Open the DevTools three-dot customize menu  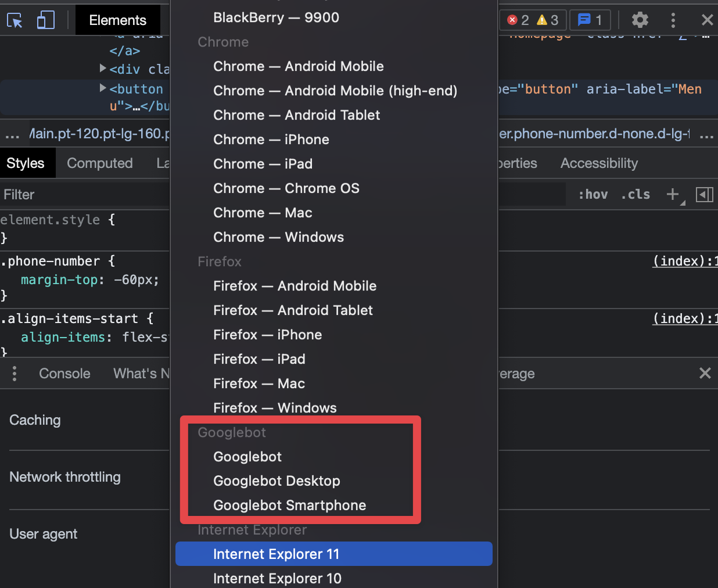pos(673,20)
